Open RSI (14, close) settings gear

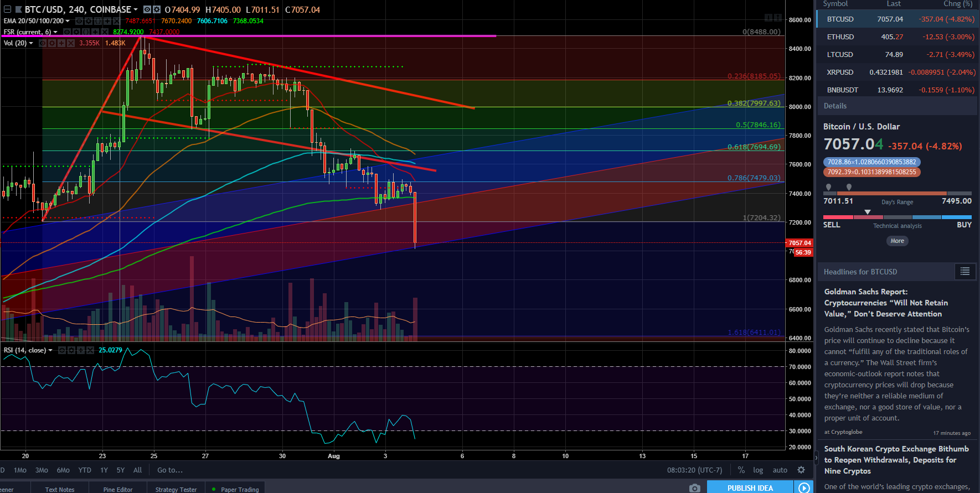(71, 350)
